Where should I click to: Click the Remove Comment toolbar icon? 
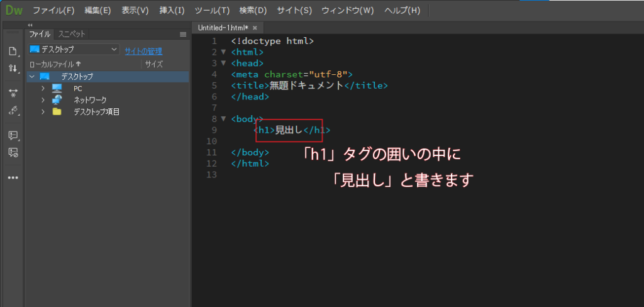click(x=13, y=152)
